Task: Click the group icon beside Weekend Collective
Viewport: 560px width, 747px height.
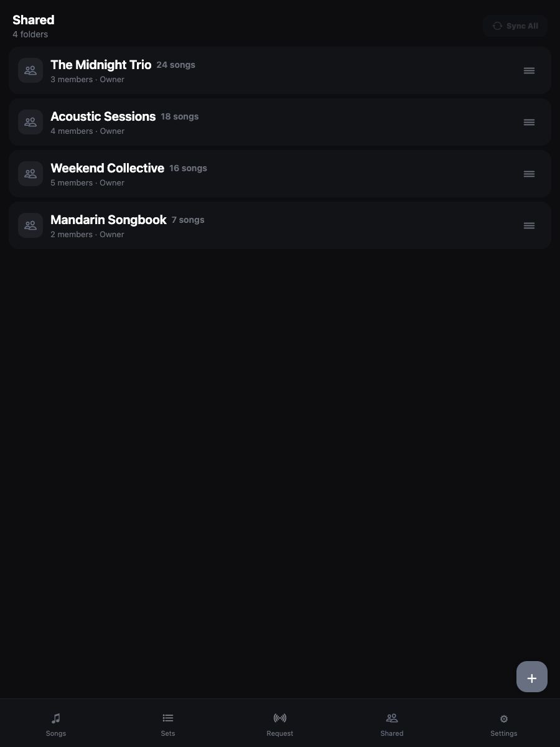Action: click(30, 174)
